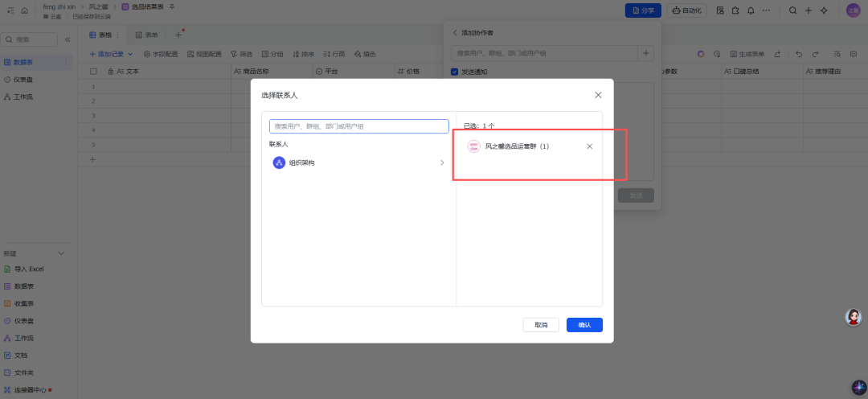The width and height of the screenshot is (868, 399).
Task: Open the user avatar menu
Action: (x=853, y=10)
